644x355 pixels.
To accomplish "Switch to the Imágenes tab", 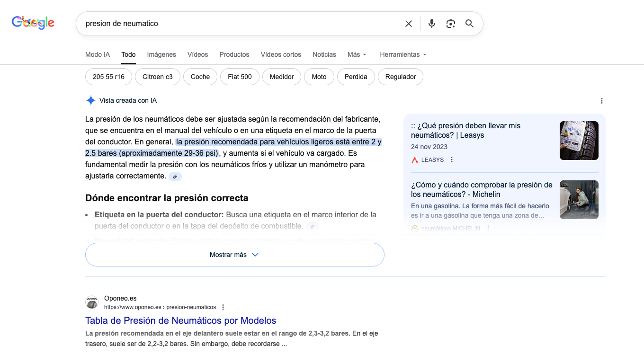I will (x=161, y=54).
